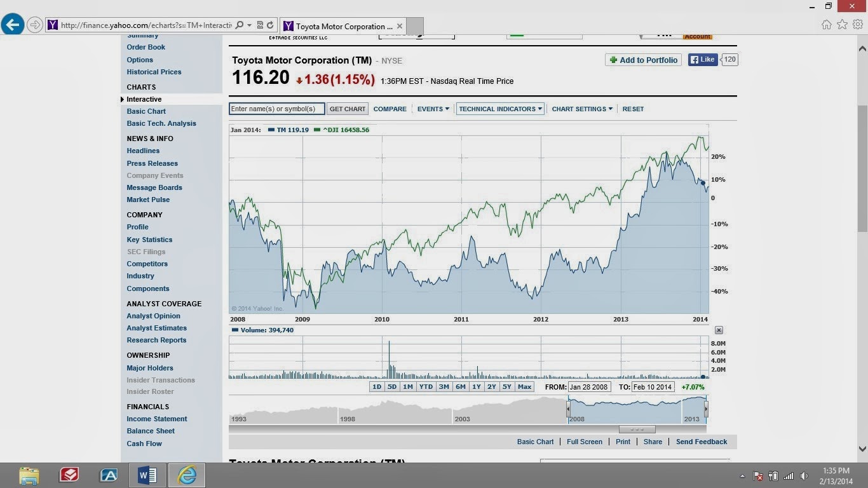The width and height of the screenshot is (868, 488).
Task: Click the COMPARE button
Action: 390,109
